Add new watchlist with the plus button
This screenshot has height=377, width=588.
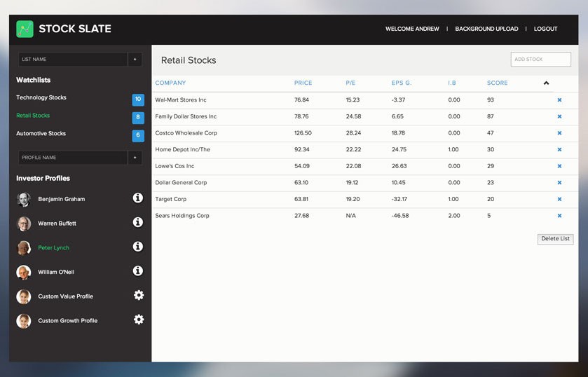135,60
